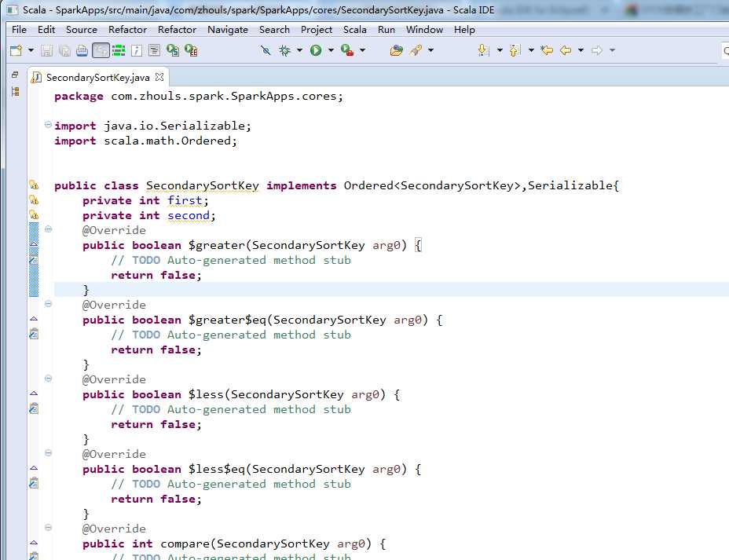Open the Next Annotation dropdown arrow

[500, 50]
